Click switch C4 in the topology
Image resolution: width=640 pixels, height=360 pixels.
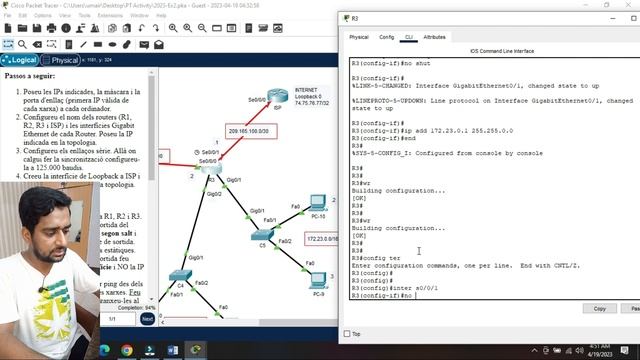[x=180, y=276]
